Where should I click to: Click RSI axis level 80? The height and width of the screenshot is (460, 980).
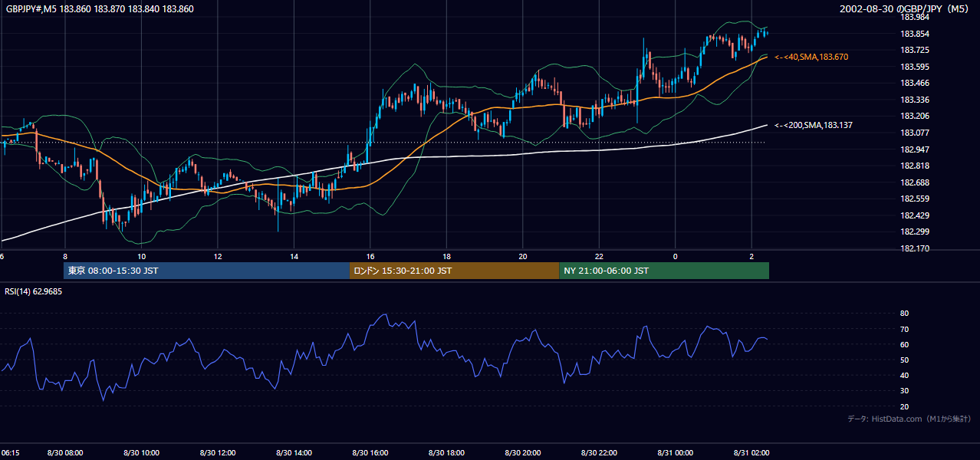tap(905, 314)
